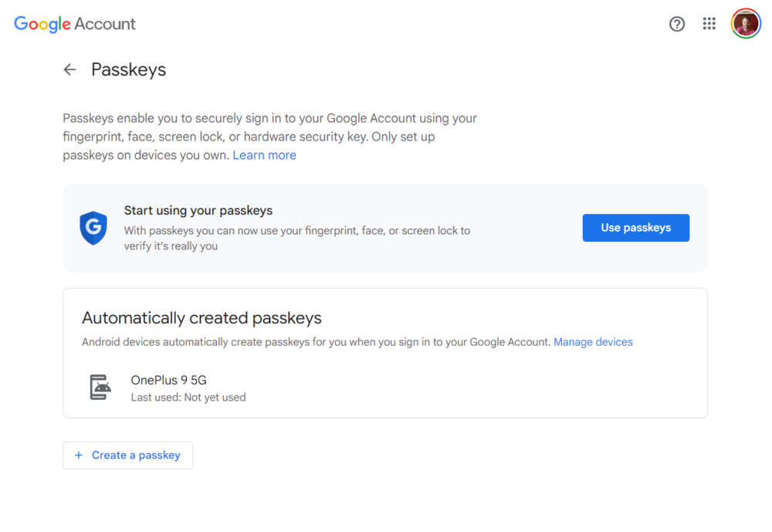The height and width of the screenshot is (532, 772).
Task: Click the blue Google shield icon
Action: point(93,228)
